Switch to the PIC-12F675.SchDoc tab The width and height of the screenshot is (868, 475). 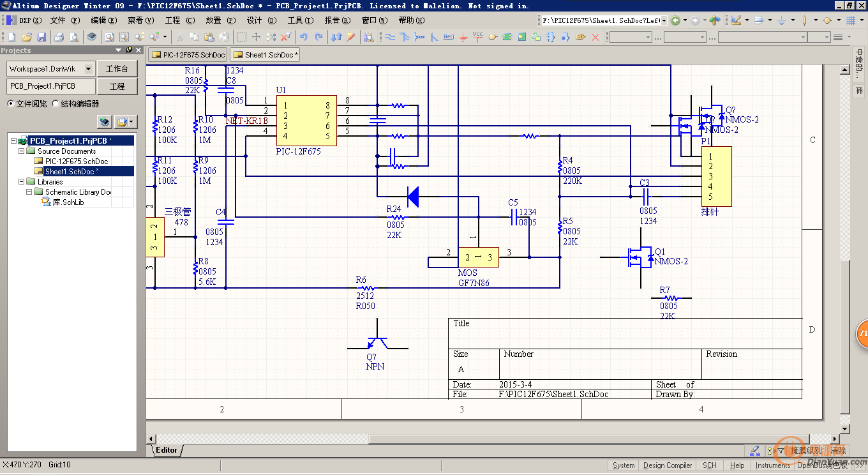click(188, 55)
